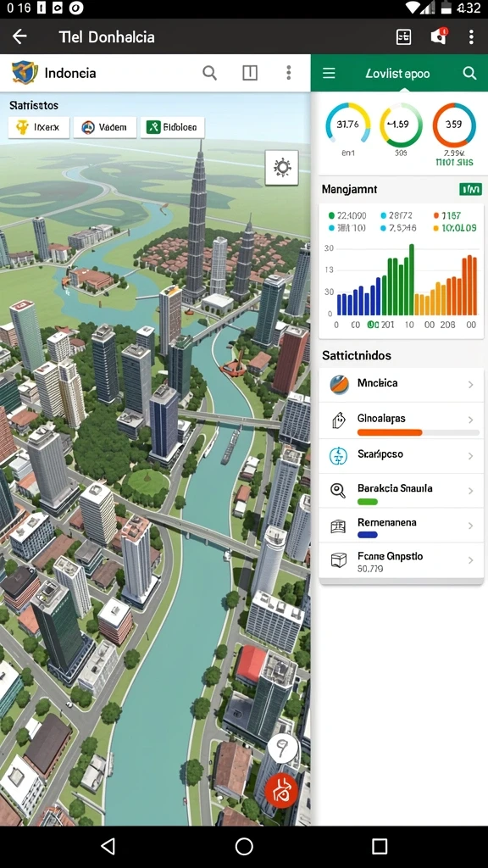Open the notification icon with the red badge
The width and height of the screenshot is (488, 868).
click(x=439, y=36)
